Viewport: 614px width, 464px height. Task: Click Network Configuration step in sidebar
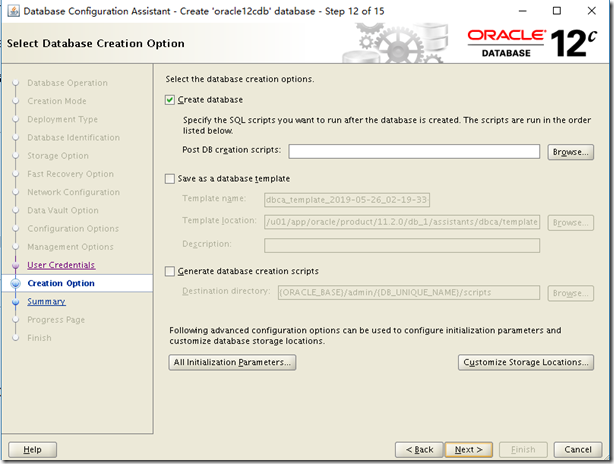[74, 192]
